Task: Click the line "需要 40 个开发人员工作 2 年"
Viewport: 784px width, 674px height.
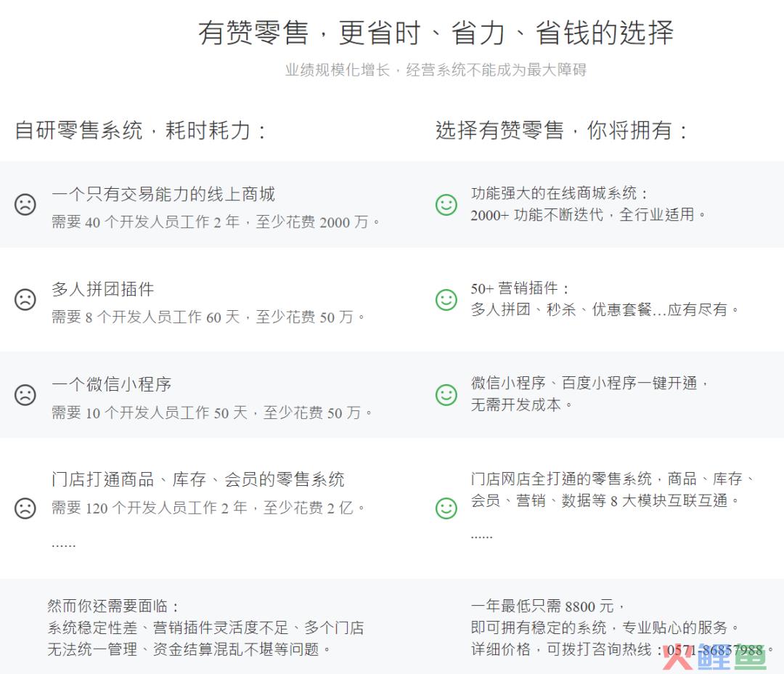Action: coord(145,222)
